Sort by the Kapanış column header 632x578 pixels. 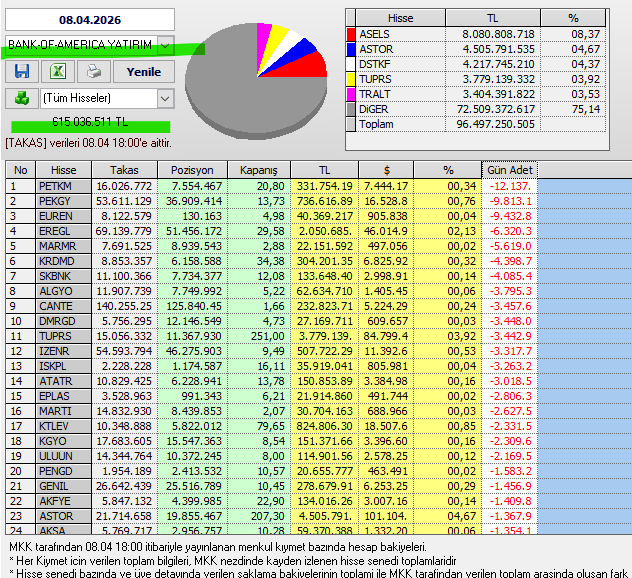259,170
